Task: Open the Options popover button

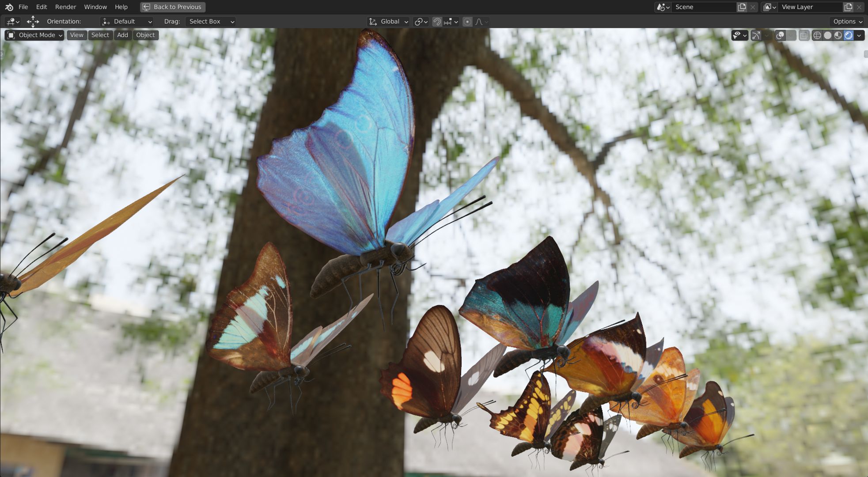Action: click(x=847, y=22)
